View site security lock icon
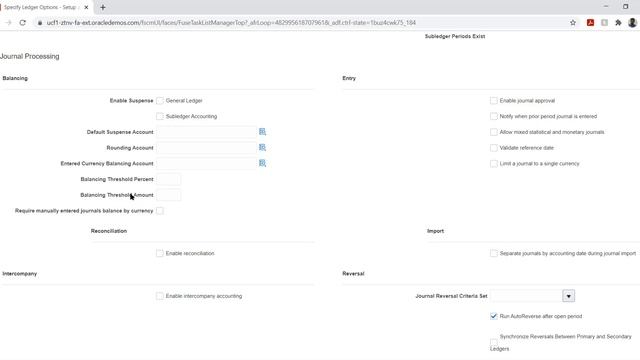640x360 pixels. [40, 23]
